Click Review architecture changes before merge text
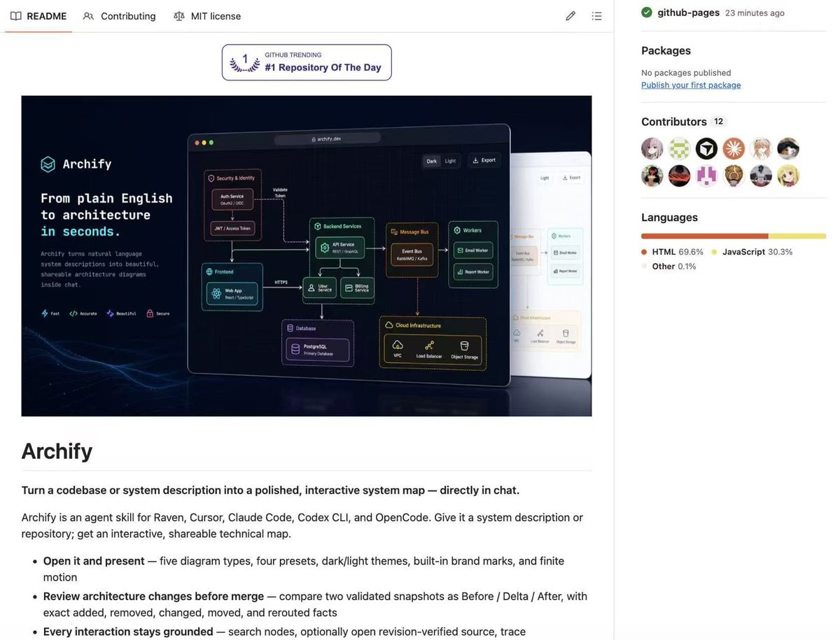840x640 pixels. [x=153, y=597]
